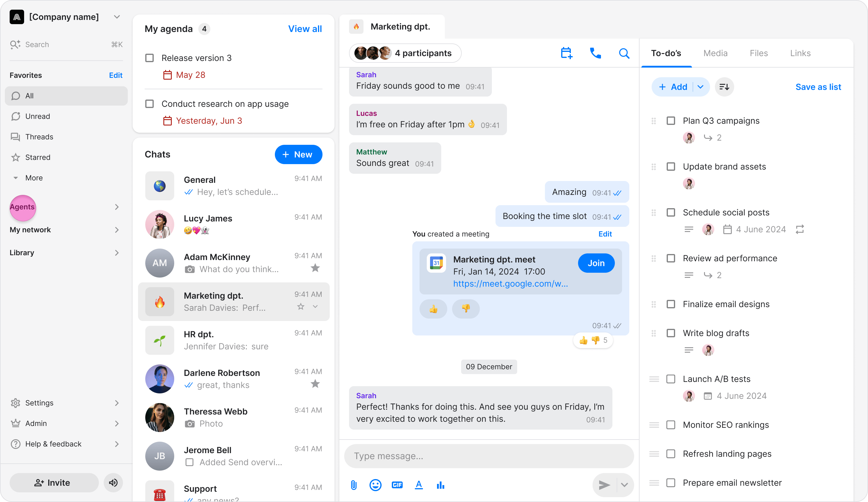
Task: Open the Google Meet link in card
Action: (511, 284)
